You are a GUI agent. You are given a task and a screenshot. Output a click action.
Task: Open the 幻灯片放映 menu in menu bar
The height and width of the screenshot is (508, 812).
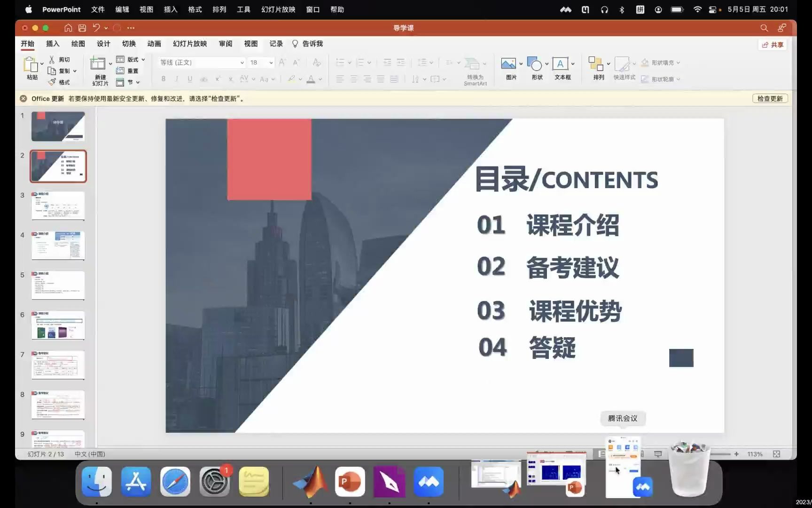click(x=278, y=9)
